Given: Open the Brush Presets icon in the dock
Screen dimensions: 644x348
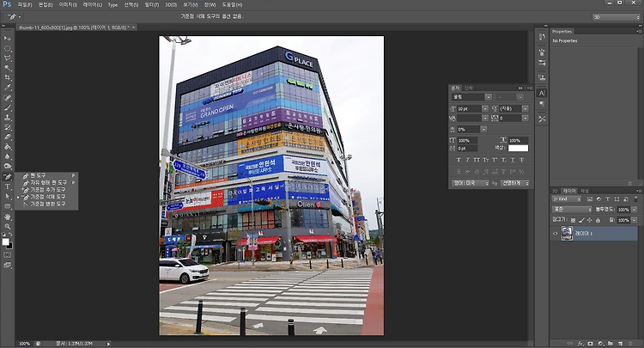Looking at the screenshot, I should click(x=542, y=63).
